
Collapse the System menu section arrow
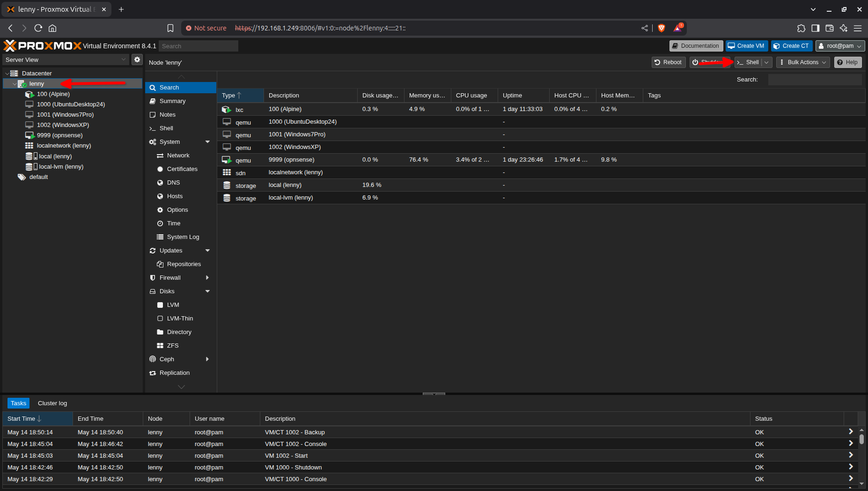(207, 142)
